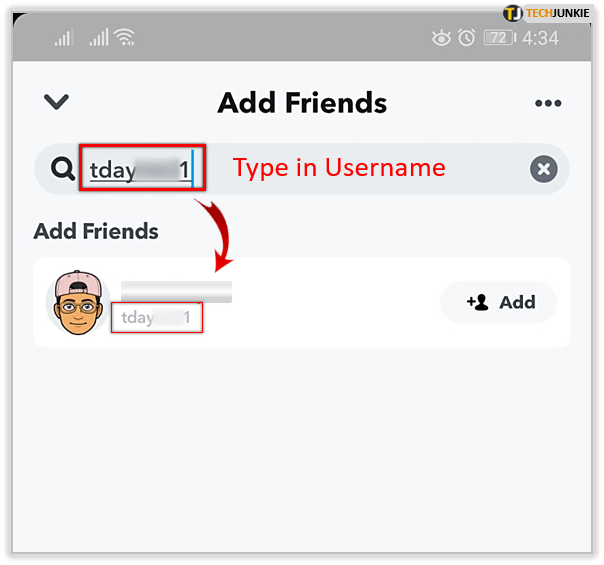Tap the alarm clock status icon
The height and width of the screenshot is (565, 604).
pos(466,38)
